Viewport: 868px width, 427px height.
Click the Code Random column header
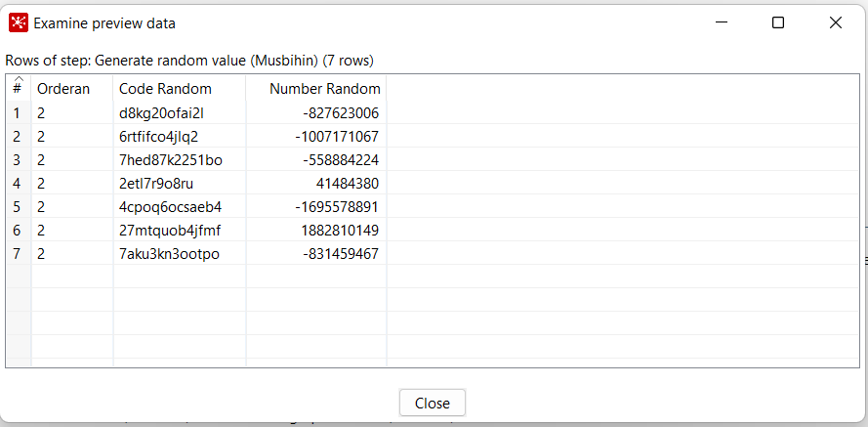(180, 89)
